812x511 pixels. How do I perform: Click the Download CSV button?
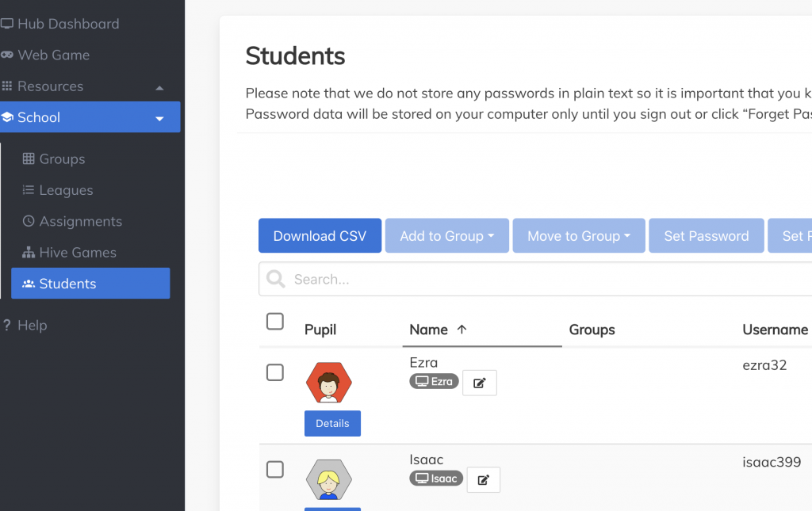click(320, 236)
